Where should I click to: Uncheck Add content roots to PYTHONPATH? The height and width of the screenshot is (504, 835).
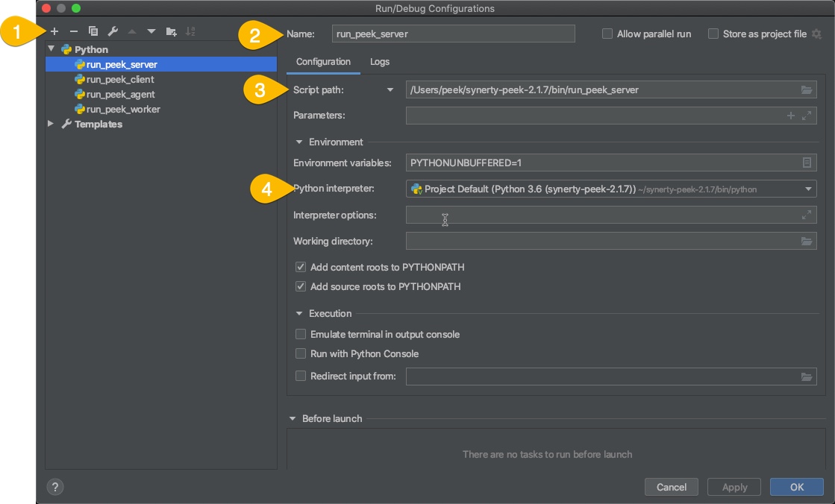(x=301, y=267)
